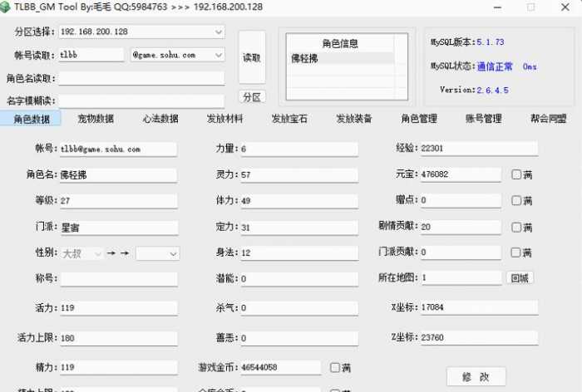
Task: Open the @game.sohu.com domain dropdown
Action: (x=177, y=55)
